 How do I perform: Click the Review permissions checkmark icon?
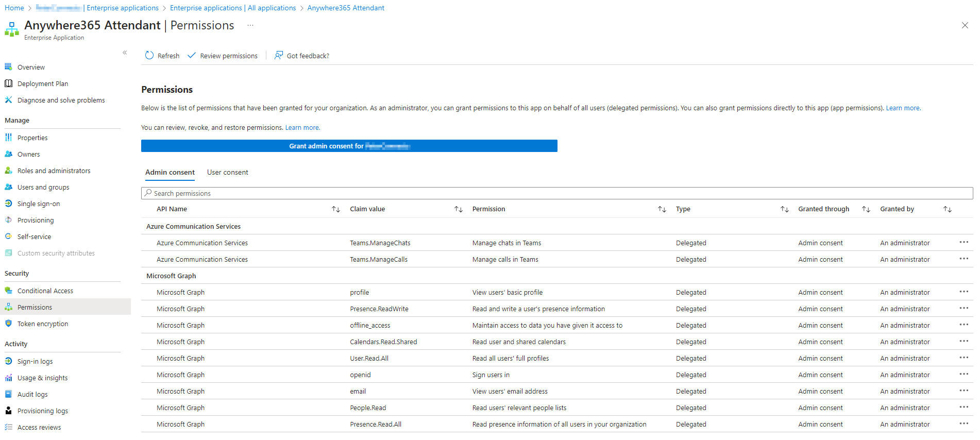[x=192, y=56]
